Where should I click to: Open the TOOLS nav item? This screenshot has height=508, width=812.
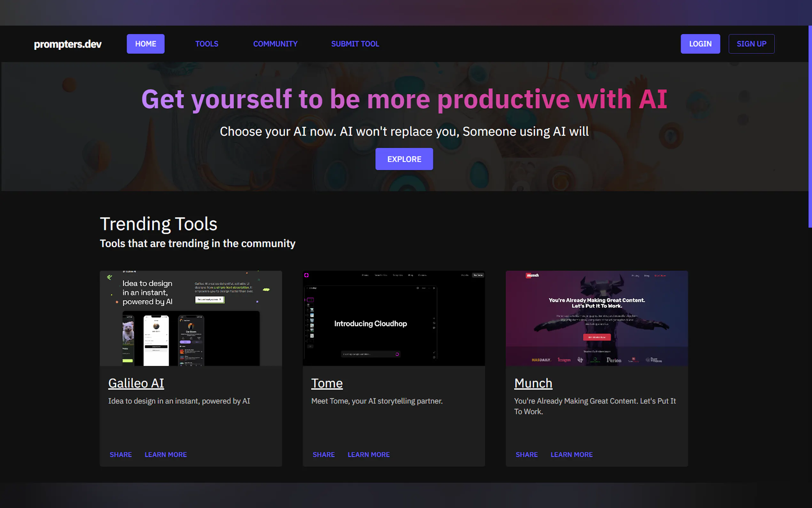point(207,44)
